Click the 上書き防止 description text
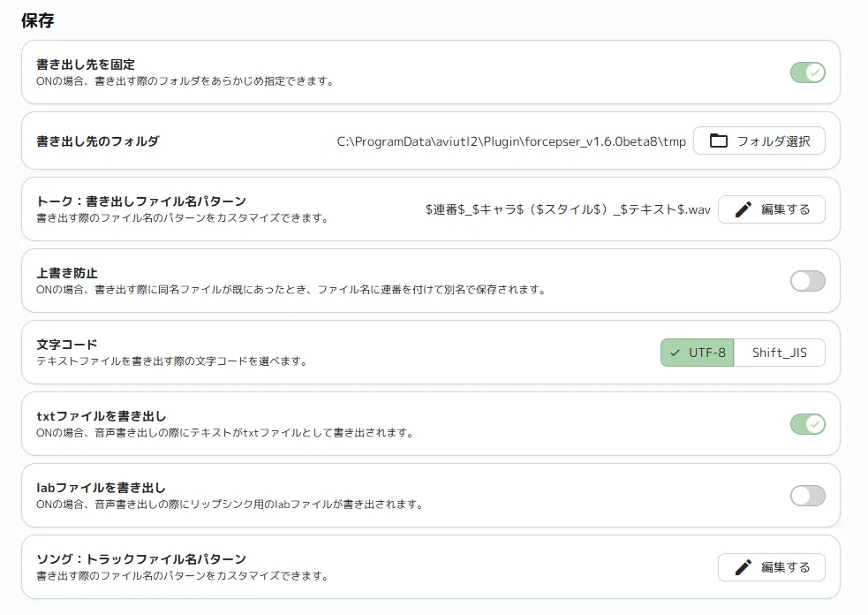Image resolution: width=868 pixels, height=615 pixels. click(x=291, y=290)
